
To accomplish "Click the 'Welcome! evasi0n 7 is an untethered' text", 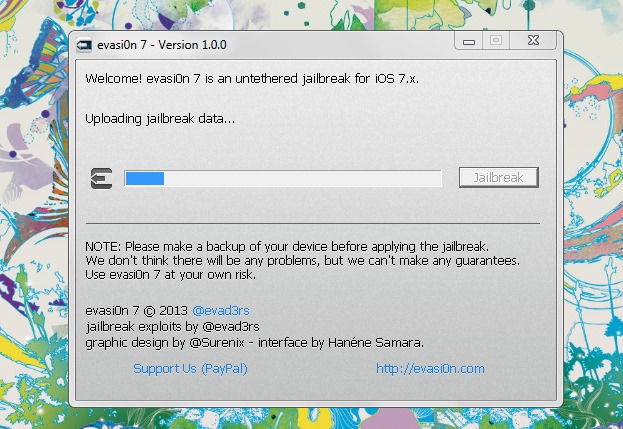I will tap(252, 79).
